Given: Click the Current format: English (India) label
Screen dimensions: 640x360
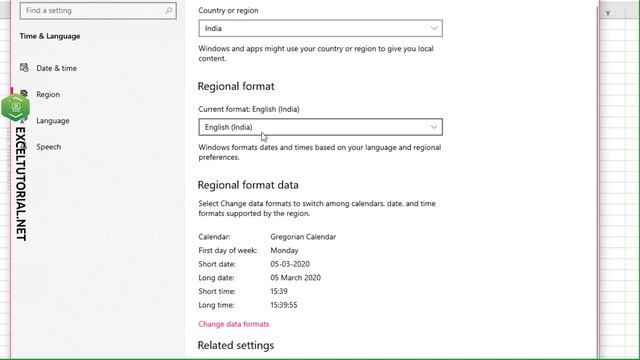Looking at the screenshot, I should coord(249,109).
